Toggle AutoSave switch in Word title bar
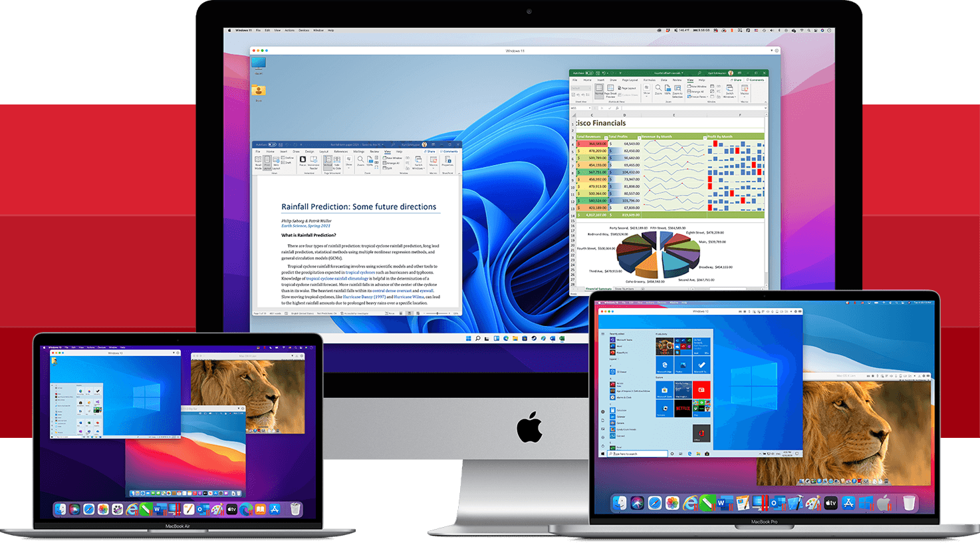Image resolution: width=980 pixels, height=543 pixels. (272, 144)
